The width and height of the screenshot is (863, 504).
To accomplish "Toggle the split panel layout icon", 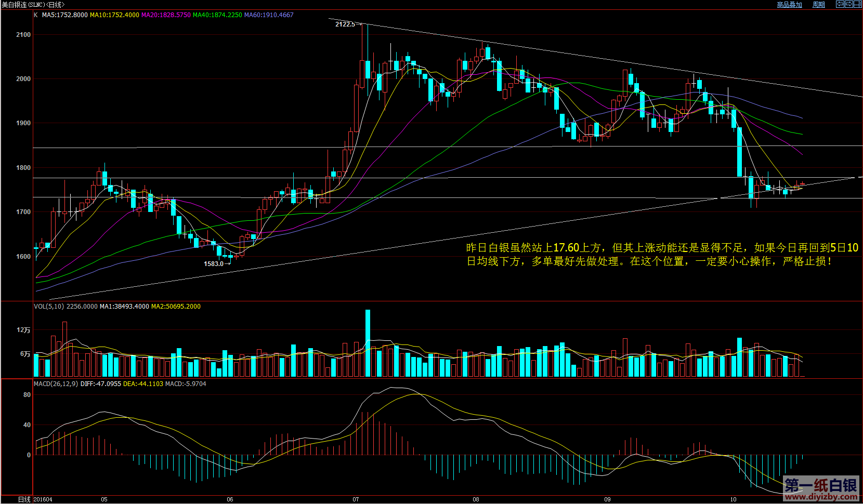I will click(858, 4).
